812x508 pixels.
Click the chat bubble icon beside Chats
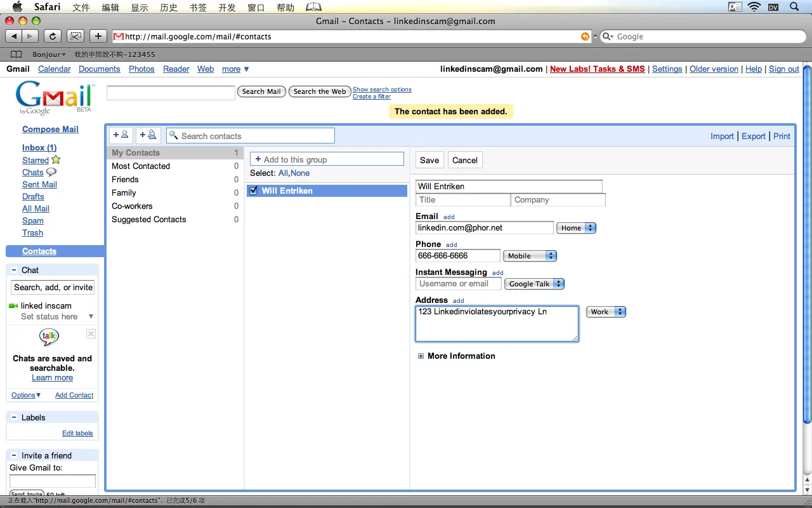coord(51,172)
